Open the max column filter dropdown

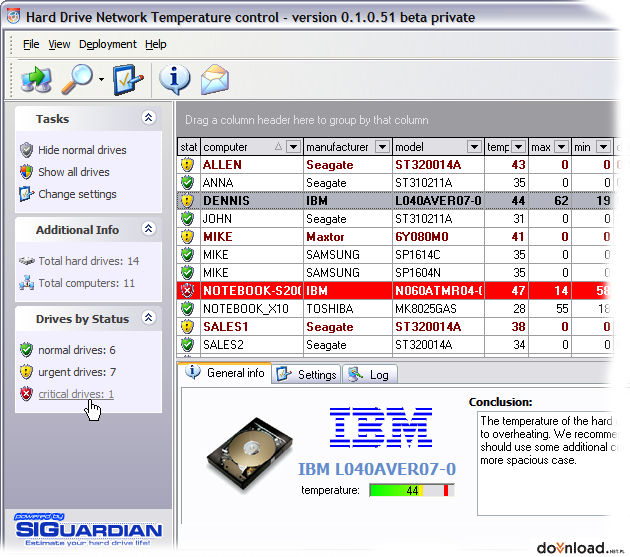tap(562, 147)
